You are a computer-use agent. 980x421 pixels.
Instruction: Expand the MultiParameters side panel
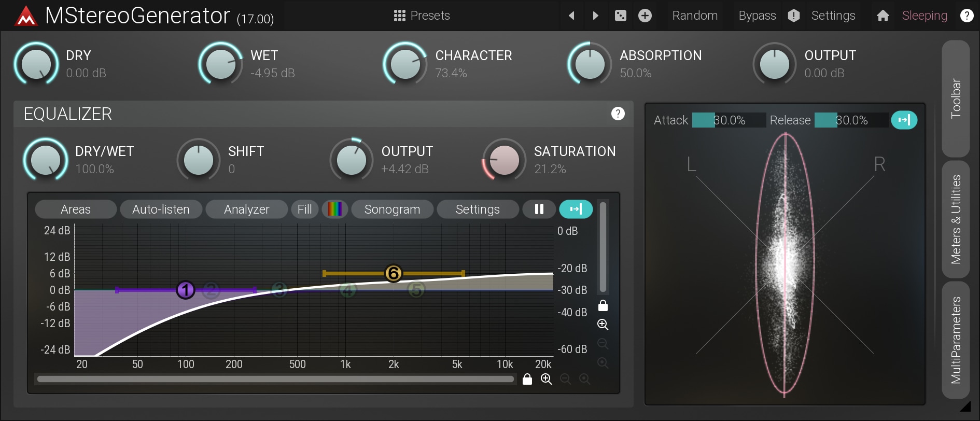click(x=955, y=340)
